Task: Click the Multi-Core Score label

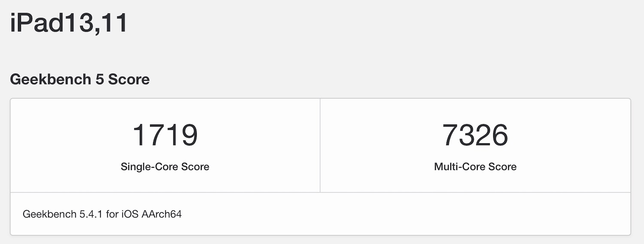Action: (x=475, y=167)
